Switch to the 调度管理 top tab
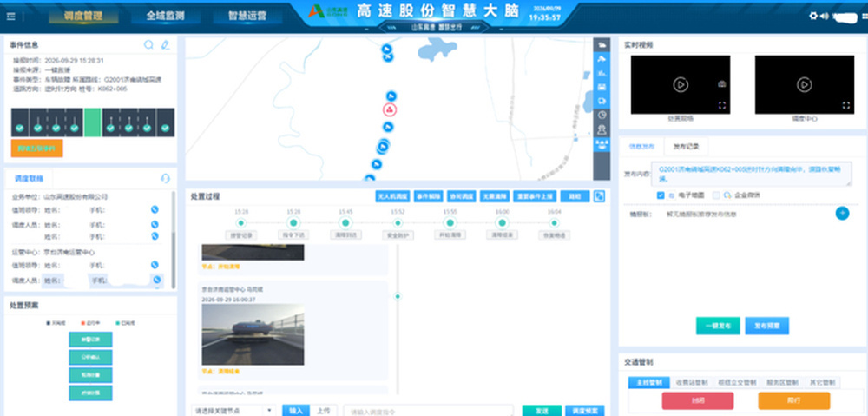This screenshot has width=868, height=416. (83, 16)
